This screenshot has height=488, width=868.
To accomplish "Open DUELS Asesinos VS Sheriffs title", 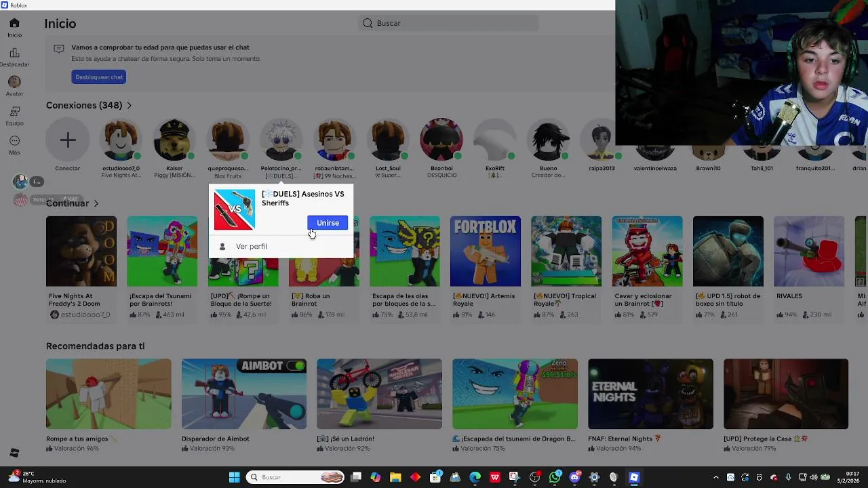I will click(x=303, y=199).
